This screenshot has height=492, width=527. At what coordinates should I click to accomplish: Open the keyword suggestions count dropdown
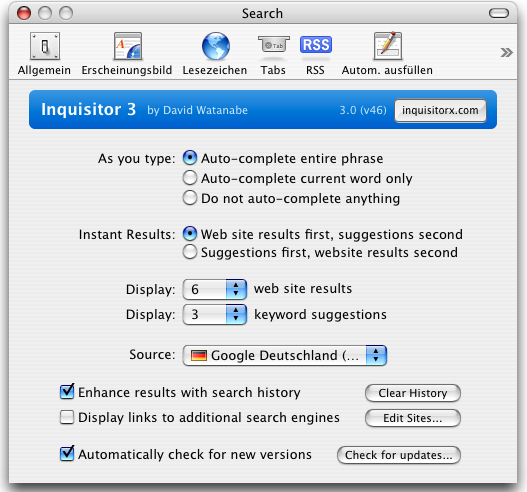[215, 314]
